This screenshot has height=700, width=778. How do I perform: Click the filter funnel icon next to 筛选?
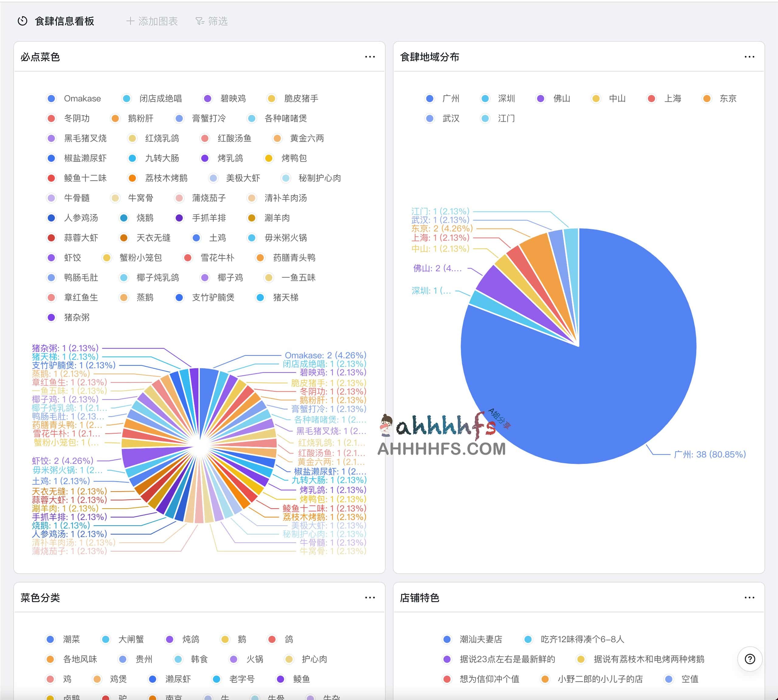click(199, 21)
